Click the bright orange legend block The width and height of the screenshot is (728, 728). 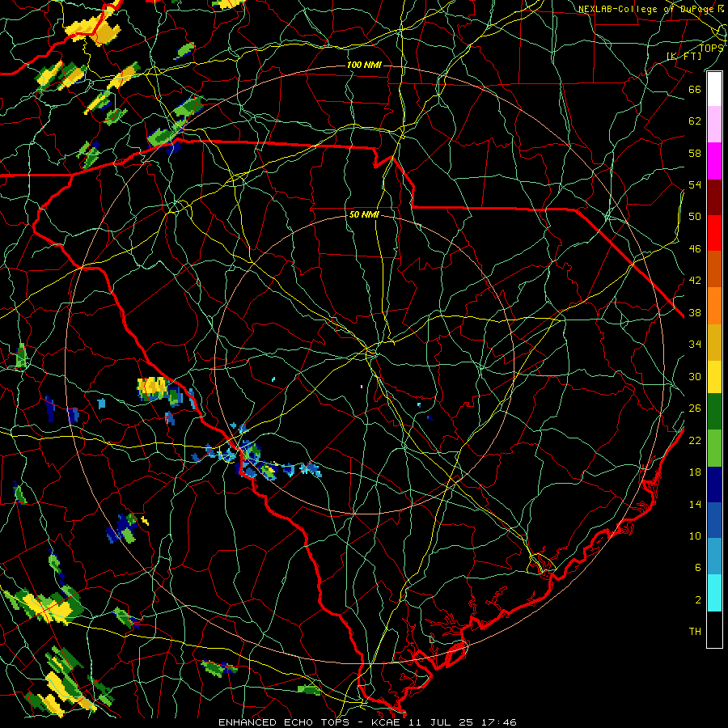point(714,306)
